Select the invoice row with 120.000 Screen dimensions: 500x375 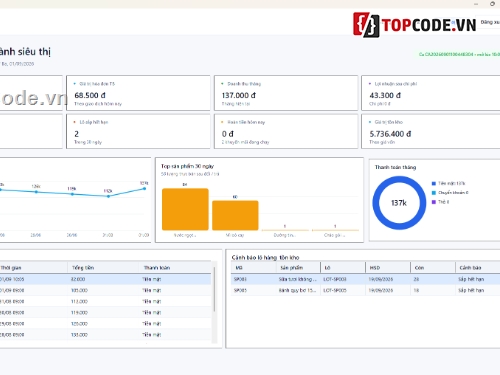coord(105,324)
